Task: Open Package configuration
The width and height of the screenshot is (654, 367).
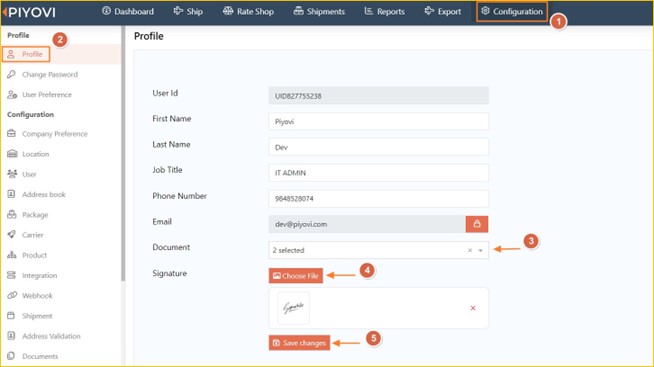Action: click(x=35, y=215)
